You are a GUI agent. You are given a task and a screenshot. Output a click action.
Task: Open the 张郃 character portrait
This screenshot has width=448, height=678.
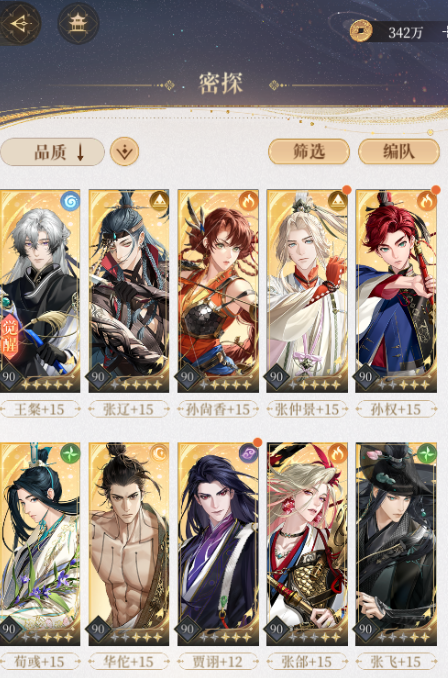pyautogui.click(x=307, y=544)
